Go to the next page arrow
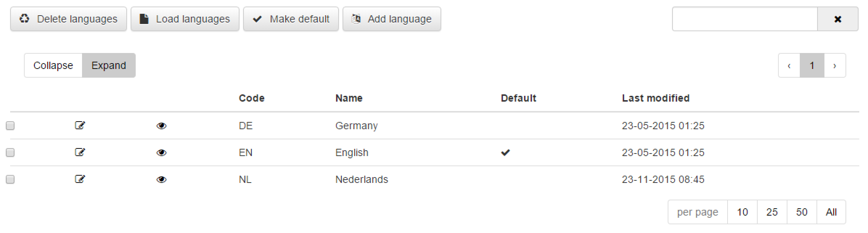Viewport: 868px width, 233px height. tap(835, 65)
